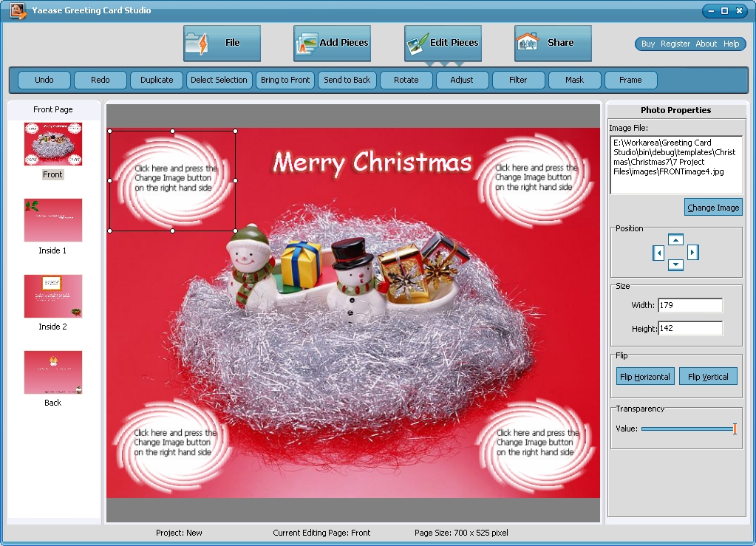Image resolution: width=756 pixels, height=546 pixels.
Task: Open the Mask options
Action: (575, 80)
